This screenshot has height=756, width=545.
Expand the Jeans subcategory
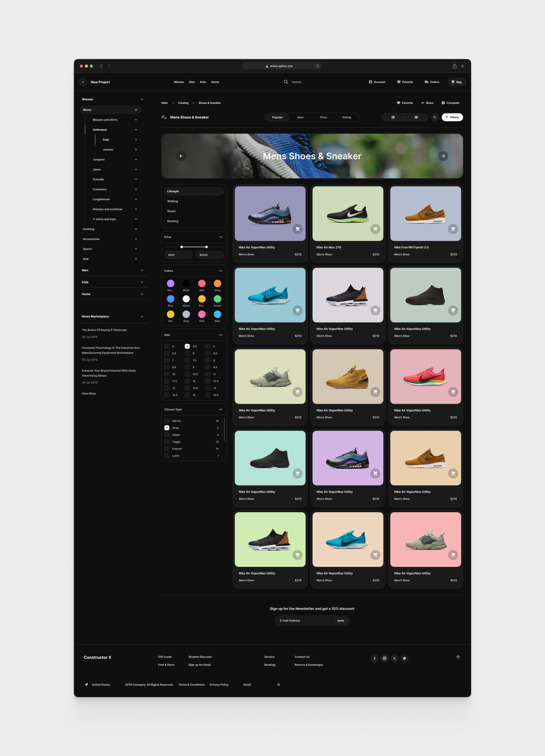136,169
